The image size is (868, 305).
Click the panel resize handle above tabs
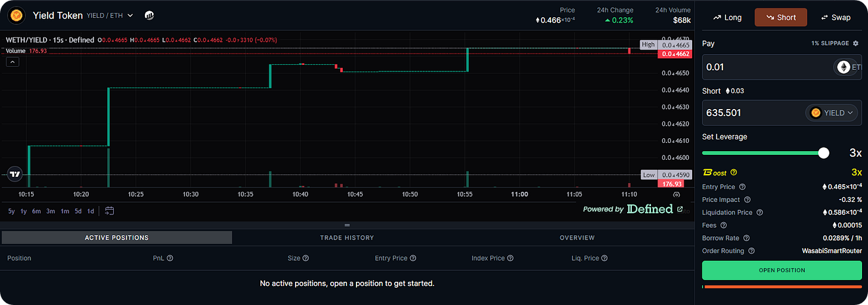tap(347, 225)
